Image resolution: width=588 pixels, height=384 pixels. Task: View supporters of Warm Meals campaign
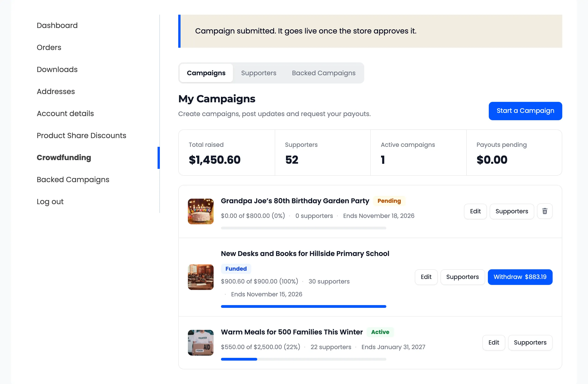(530, 342)
